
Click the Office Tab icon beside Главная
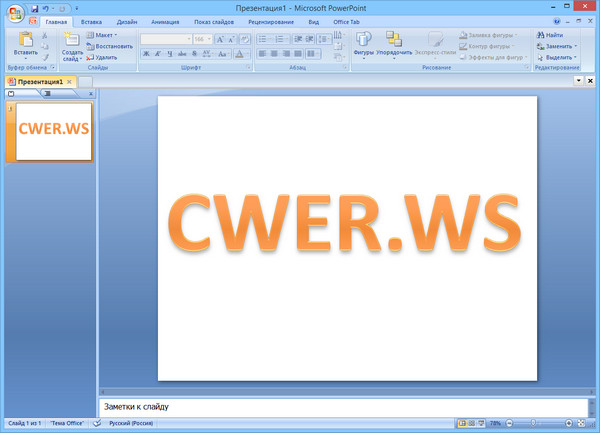click(33, 21)
